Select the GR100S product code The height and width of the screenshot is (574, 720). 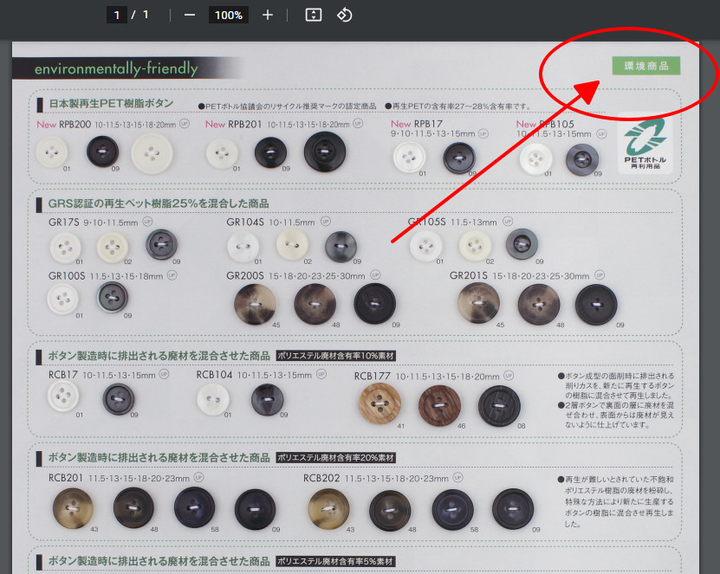[x=67, y=276]
